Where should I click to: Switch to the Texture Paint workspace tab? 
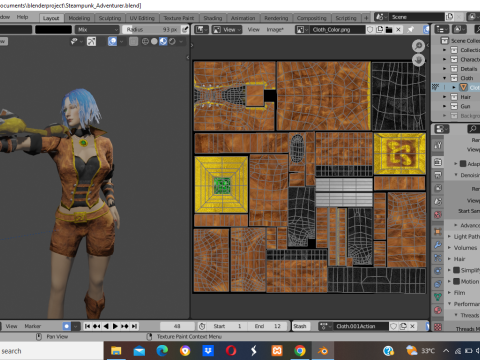point(179,18)
